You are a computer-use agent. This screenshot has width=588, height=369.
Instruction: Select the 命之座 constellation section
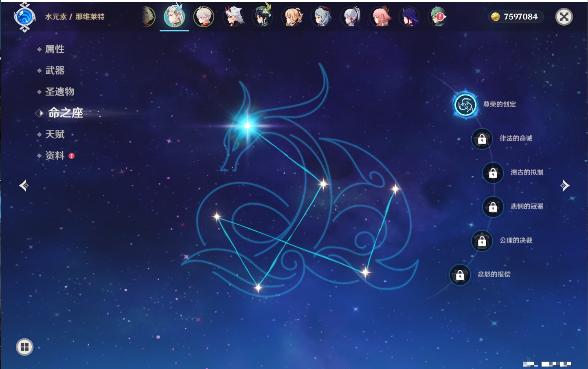click(65, 113)
